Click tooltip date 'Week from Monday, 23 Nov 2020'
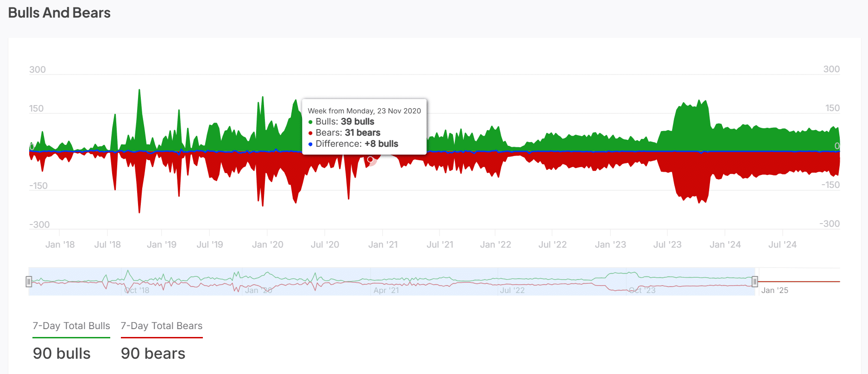This screenshot has width=868, height=374. (365, 111)
